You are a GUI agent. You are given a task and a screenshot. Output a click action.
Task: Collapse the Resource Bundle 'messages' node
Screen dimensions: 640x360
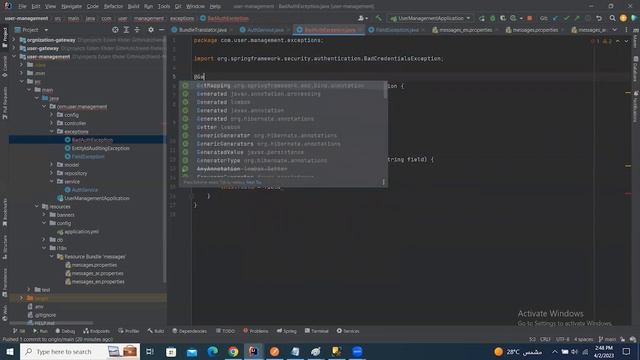click(52, 256)
